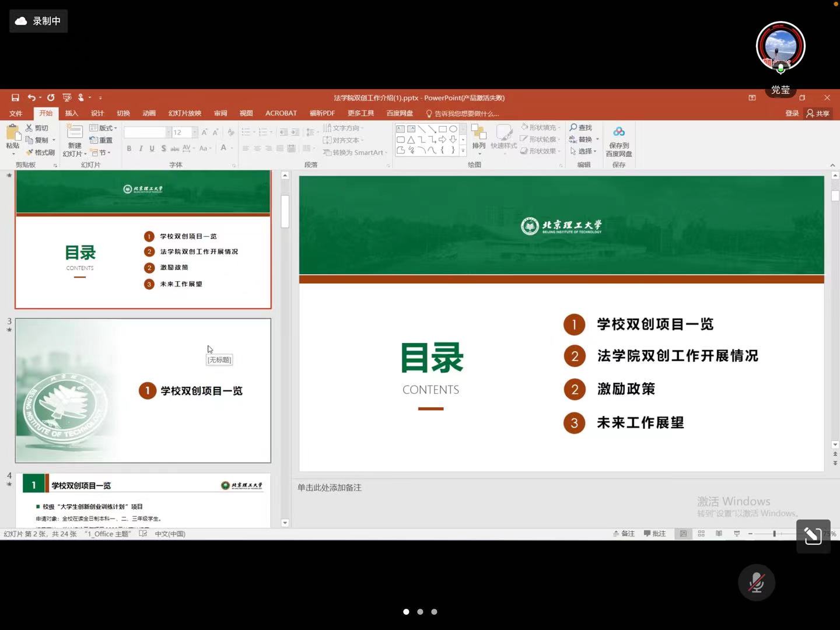Toggle the Notes (备注) pane in status bar

coord(624,534)
